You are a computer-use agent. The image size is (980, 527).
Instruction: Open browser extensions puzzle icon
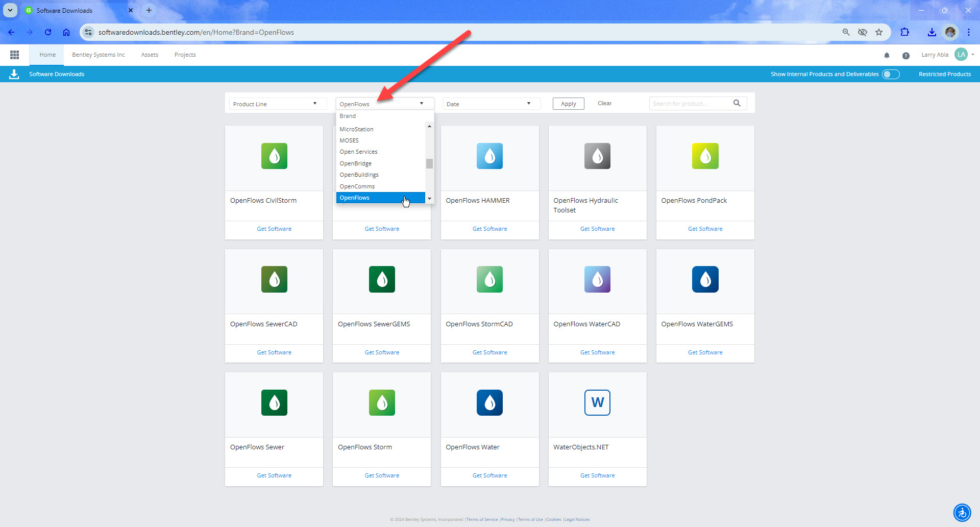tap(904, 32)
